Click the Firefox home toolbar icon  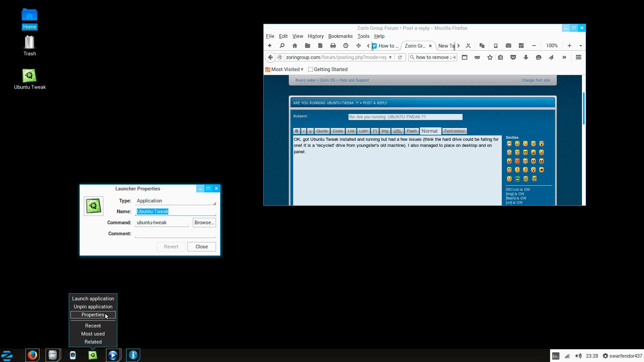click(x=295, y=46)
